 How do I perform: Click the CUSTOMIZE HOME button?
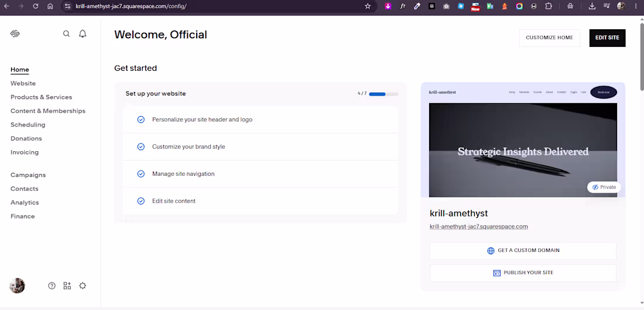point(550,38)
